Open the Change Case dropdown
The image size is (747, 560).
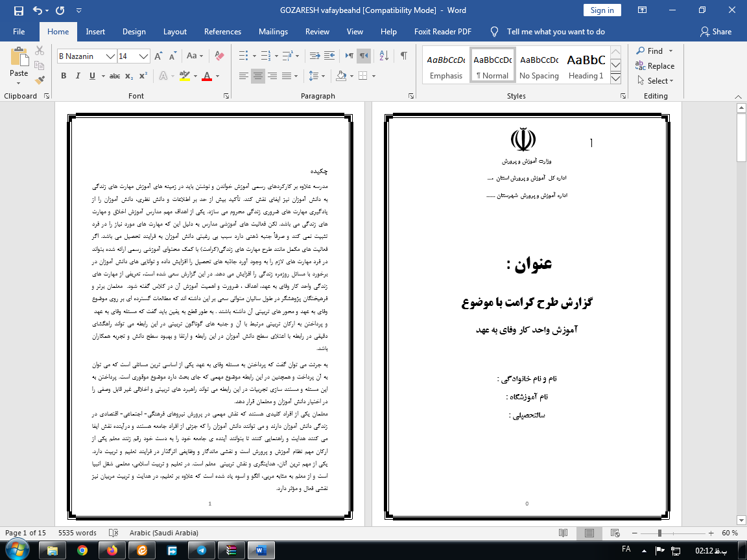pyautogui.click(x=195, y=56)
